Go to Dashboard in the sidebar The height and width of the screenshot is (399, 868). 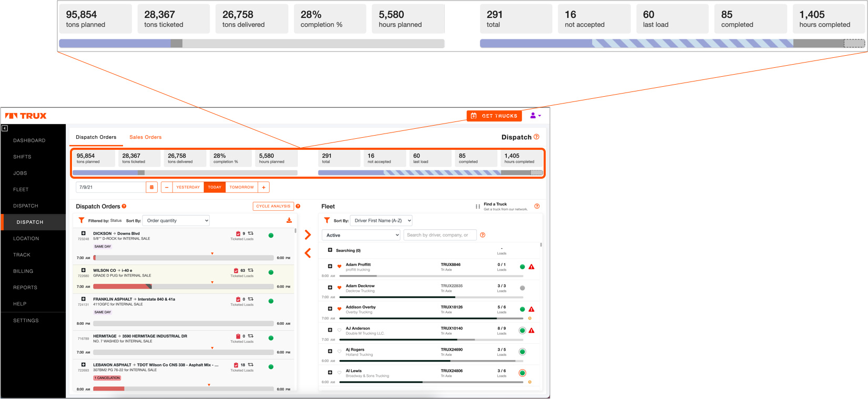tap(29, 140)
